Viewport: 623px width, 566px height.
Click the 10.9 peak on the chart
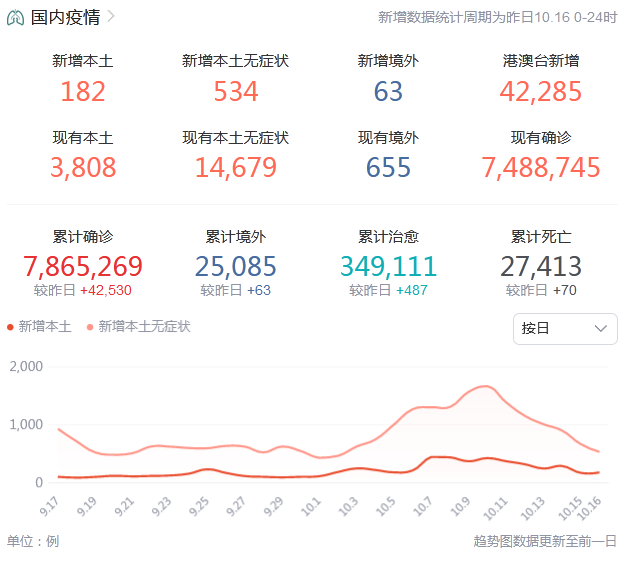[x=484, y=387]
